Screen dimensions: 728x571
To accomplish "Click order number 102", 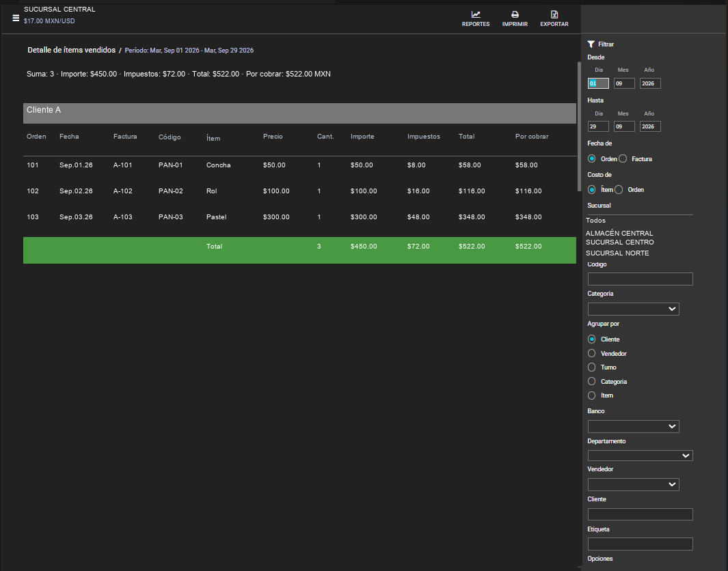I will coord(33,191).
